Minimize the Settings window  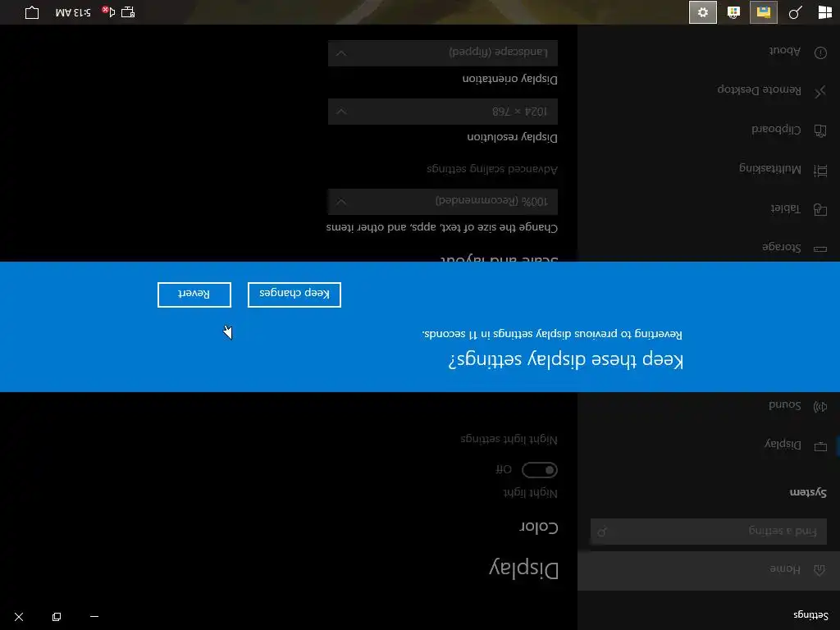pyautogui.click(x=94, y=617)
